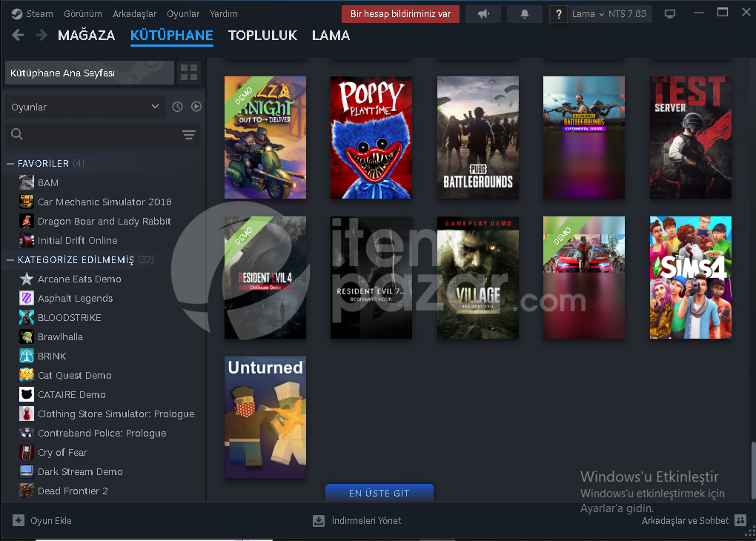
Task: Click İndirmeleri Yönet link
Action: [366, 521]
